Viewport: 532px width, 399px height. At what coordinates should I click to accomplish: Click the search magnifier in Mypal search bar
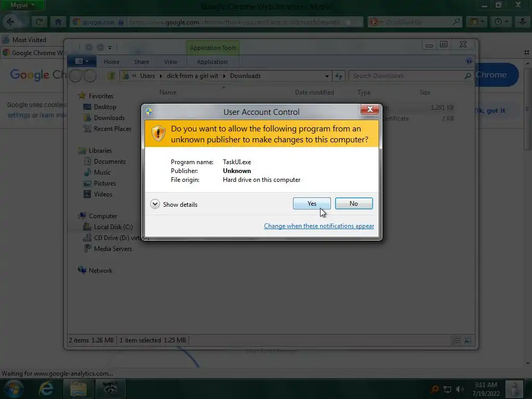coord(456,22)
